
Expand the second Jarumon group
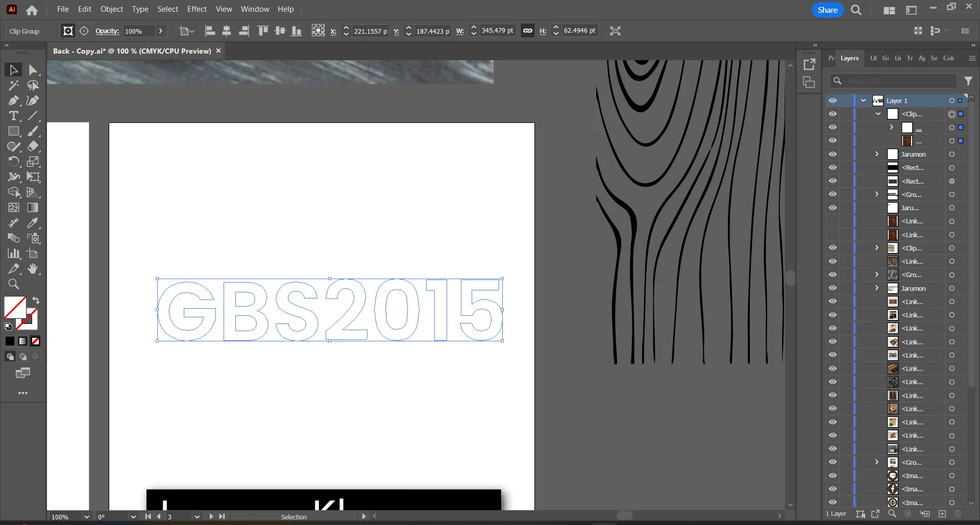point(877,288)
